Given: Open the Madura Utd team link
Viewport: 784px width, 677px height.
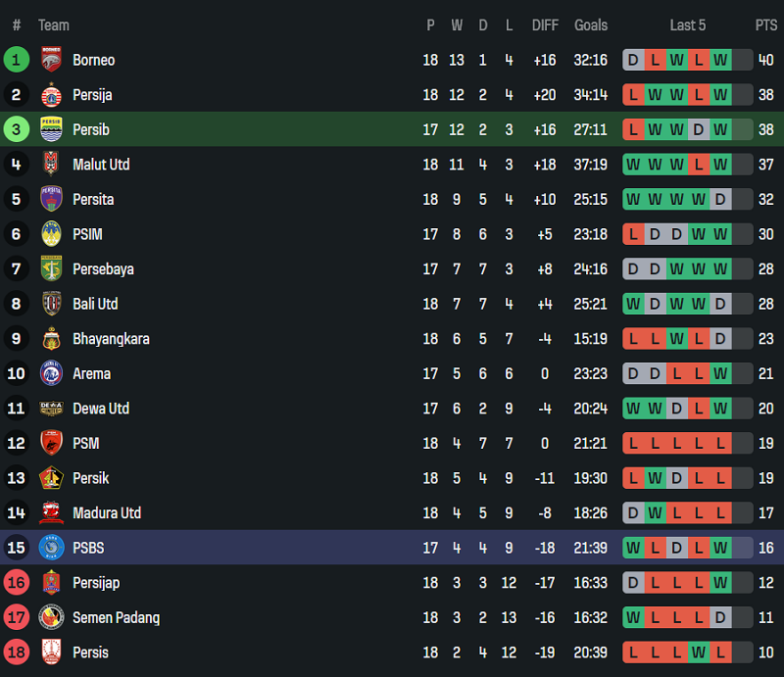Looking at the screenshot, I should (x=107, y=512).
